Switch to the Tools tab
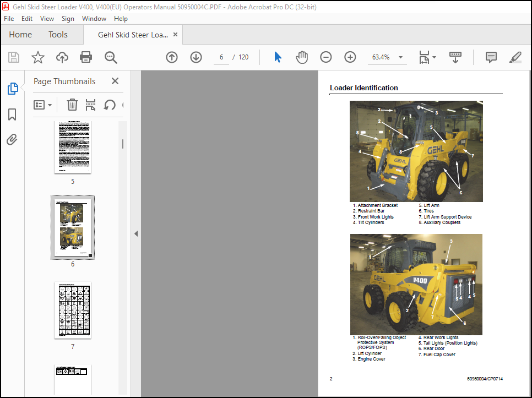The height and width of the screenshot is (398, 532). tap(58, 35)
